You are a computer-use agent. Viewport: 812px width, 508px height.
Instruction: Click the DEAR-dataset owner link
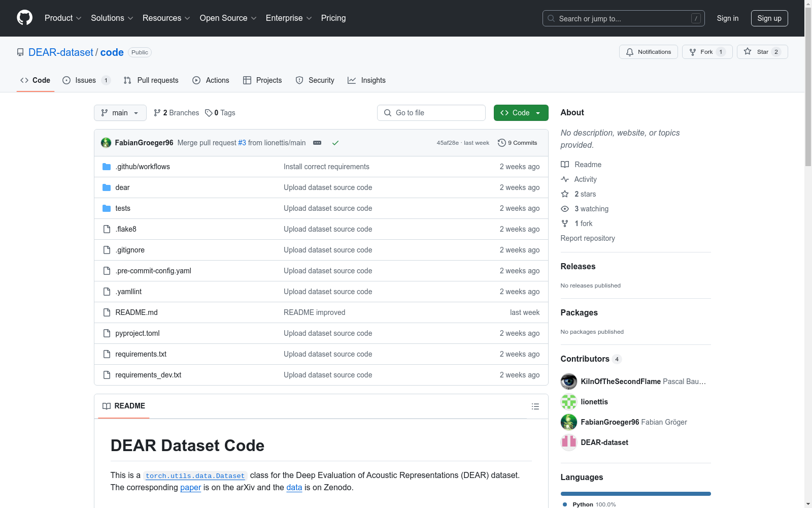(61, 52)
